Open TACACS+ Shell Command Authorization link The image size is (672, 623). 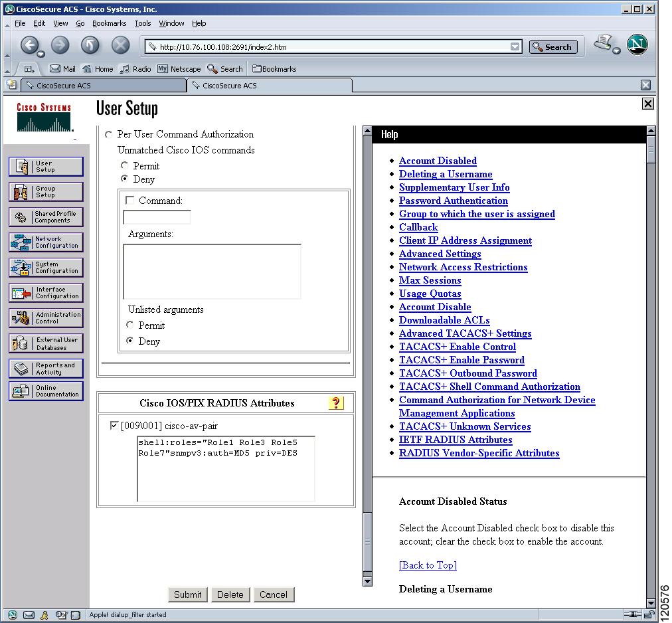[x=489, y=387]
